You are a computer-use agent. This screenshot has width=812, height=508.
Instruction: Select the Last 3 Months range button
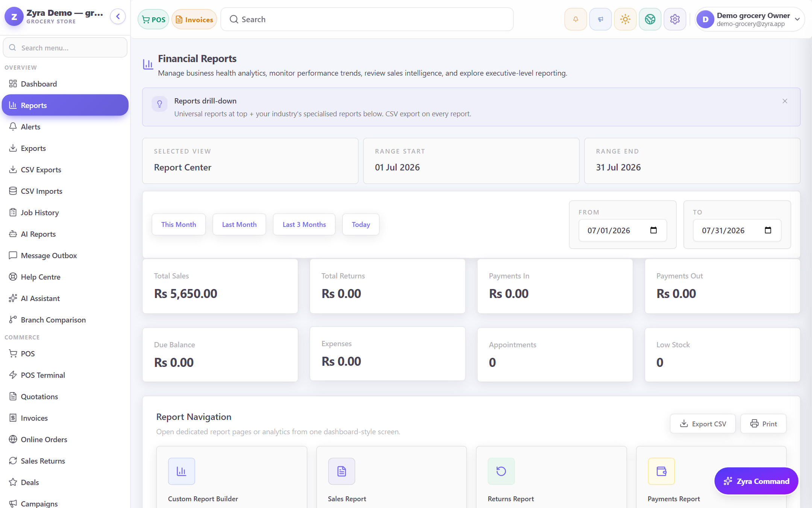pyautogui.click(x=304, y=224)
